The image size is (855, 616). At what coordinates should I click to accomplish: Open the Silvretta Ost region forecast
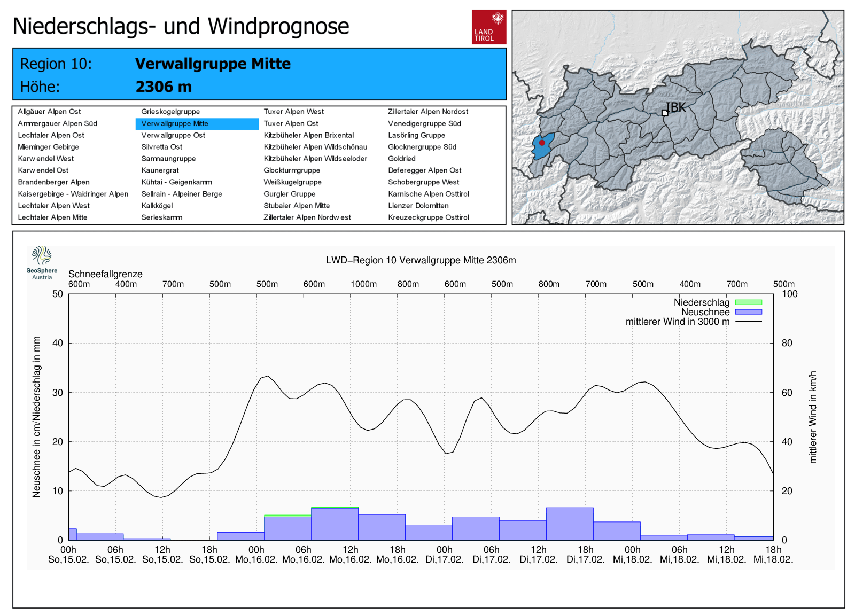tap(161, 147)
